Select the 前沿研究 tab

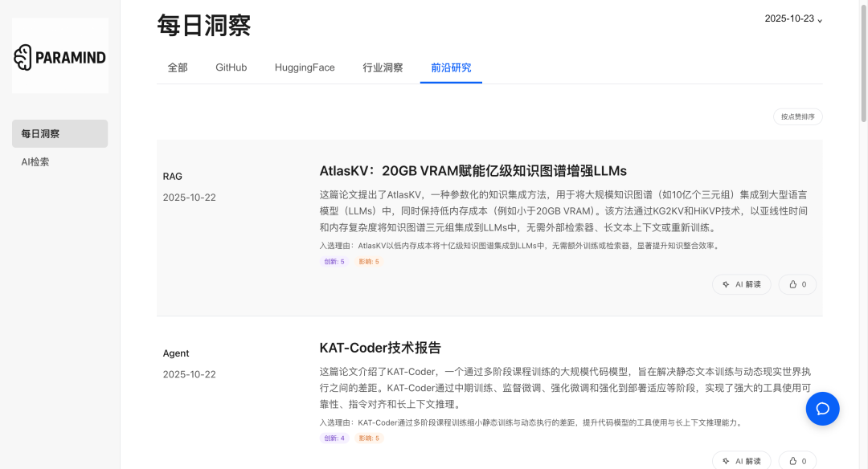[451, 67]
